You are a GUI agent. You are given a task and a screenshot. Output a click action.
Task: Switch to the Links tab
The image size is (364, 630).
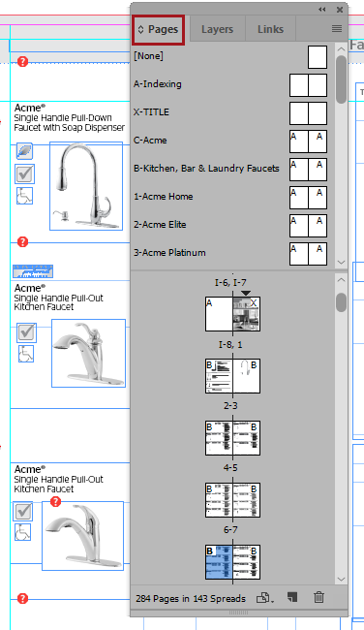(x=270, y=29)
